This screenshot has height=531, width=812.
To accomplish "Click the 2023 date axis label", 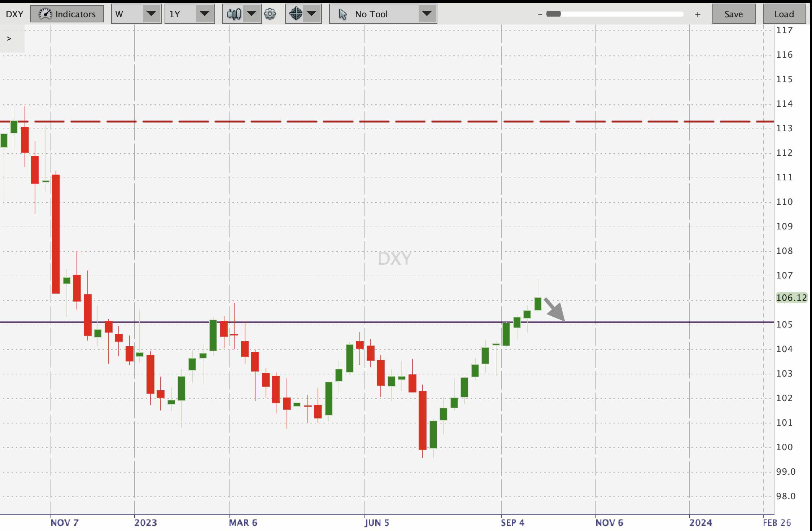I will [145, 523].
